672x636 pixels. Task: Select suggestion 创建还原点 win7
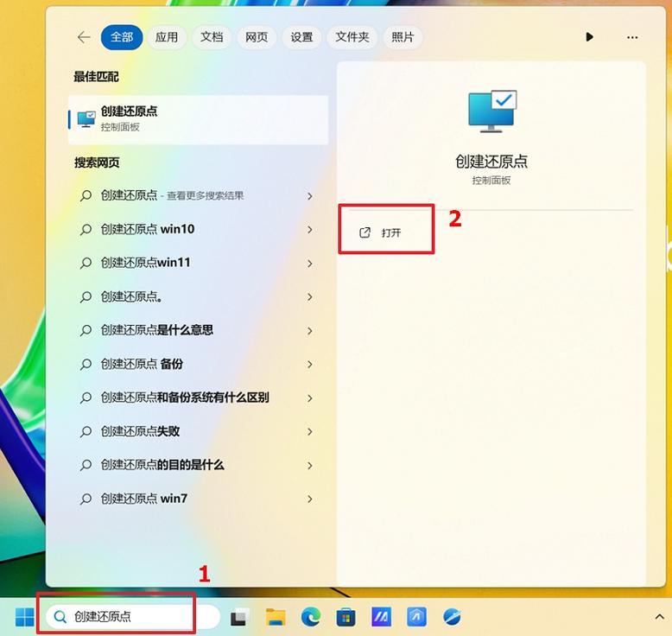pyautogui.click(x=197, y=499)
